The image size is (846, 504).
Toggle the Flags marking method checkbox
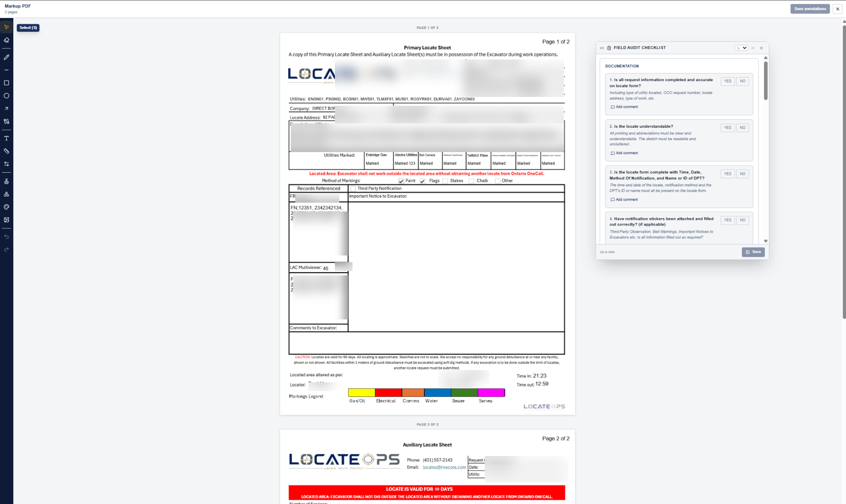(x=422, y=181)
